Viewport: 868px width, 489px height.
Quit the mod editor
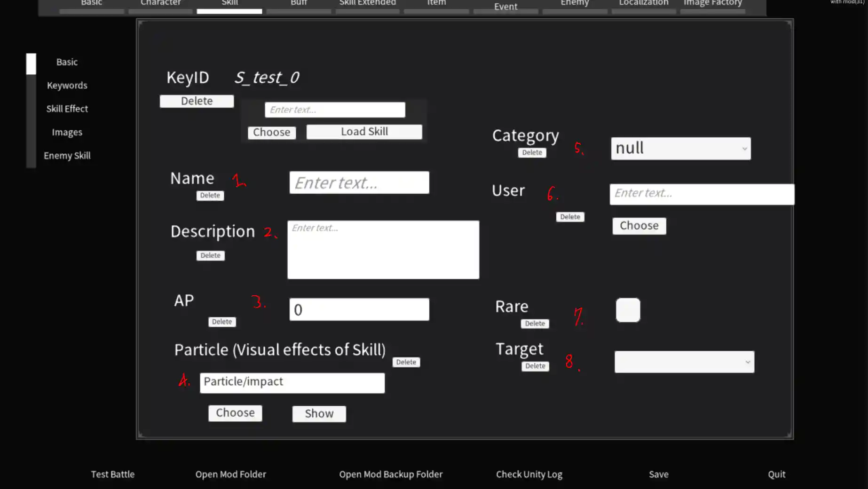tap(776, 474)
